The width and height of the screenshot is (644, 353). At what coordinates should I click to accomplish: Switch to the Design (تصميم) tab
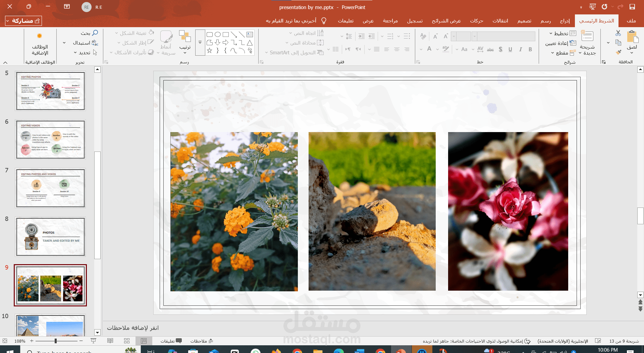(x=524, y=20)
